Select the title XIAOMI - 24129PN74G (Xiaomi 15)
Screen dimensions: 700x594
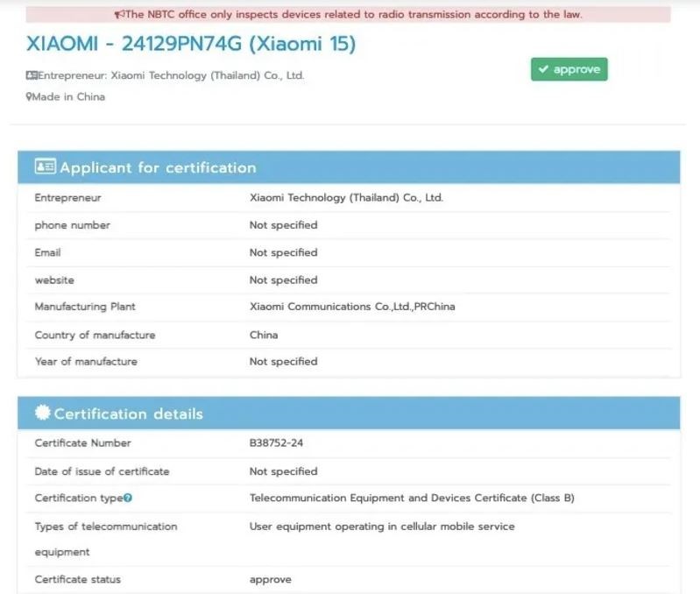pyautogui.click(x=191, y=44)
